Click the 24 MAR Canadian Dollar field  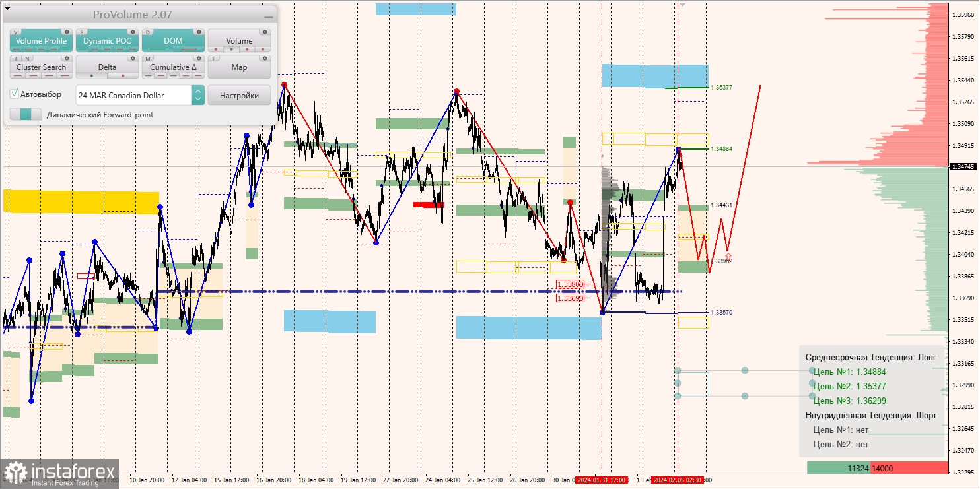(x=133, y=95)
